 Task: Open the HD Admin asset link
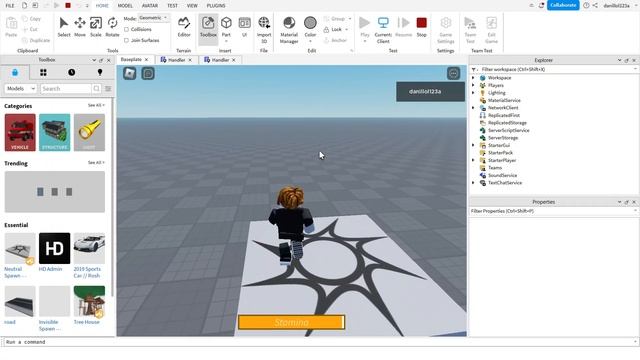click(51, 269)
